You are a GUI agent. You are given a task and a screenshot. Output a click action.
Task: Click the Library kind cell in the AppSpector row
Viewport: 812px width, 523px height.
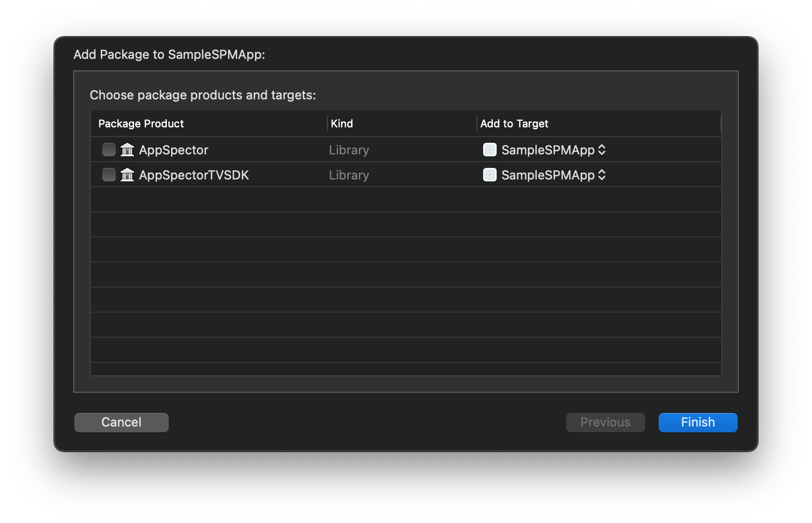(349, 150)
